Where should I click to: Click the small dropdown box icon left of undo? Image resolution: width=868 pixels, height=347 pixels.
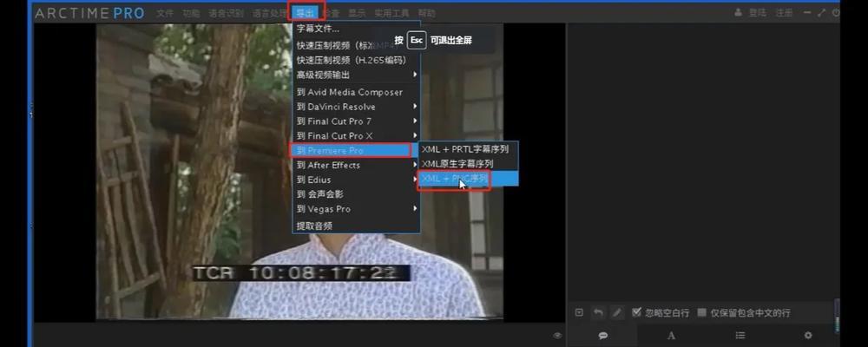click(579, 312)
